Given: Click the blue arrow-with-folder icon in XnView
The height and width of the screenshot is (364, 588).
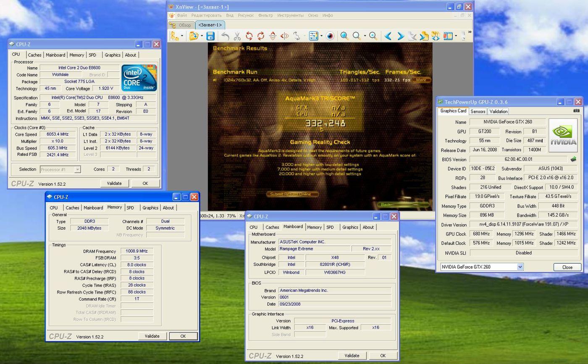Looking at the screenshot, I should click(x=424, y=36).
